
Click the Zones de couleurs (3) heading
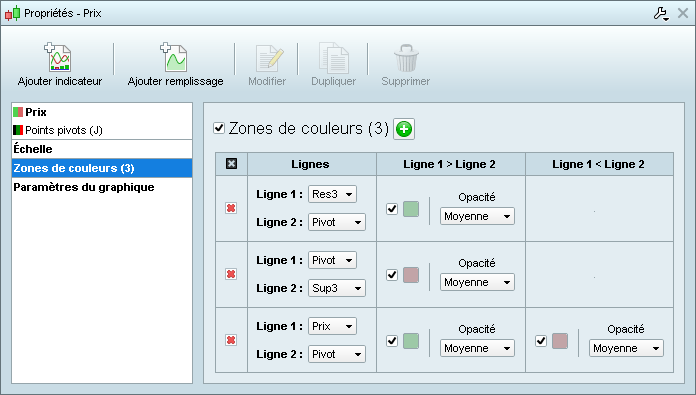(x=309, y=128)
